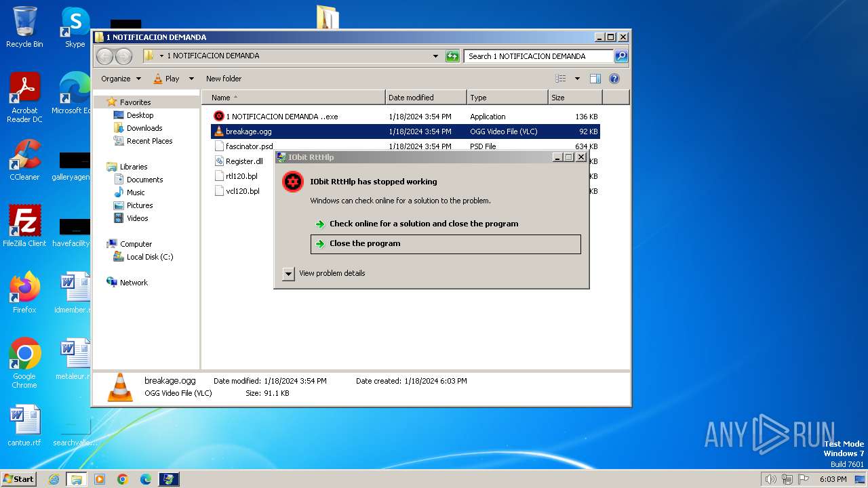Open Downloads in the navigation pane
This screenshot has width=868, height=488.
point(144,128)
